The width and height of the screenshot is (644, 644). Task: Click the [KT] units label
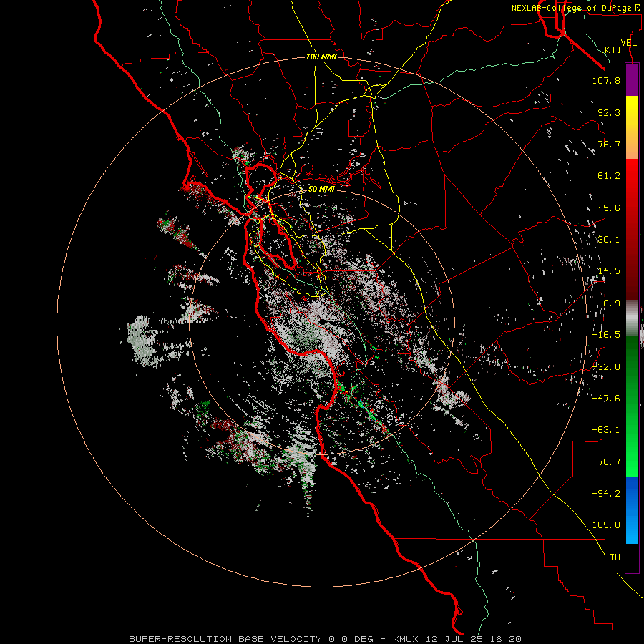(611, 49)
